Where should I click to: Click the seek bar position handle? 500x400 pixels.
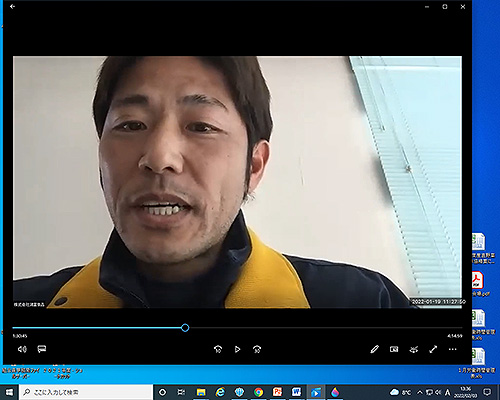coord(185,328)
